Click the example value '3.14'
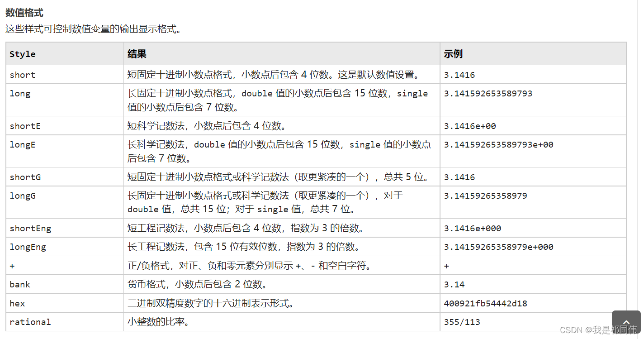This screenshot has height=339, width=644. (454, 284)
